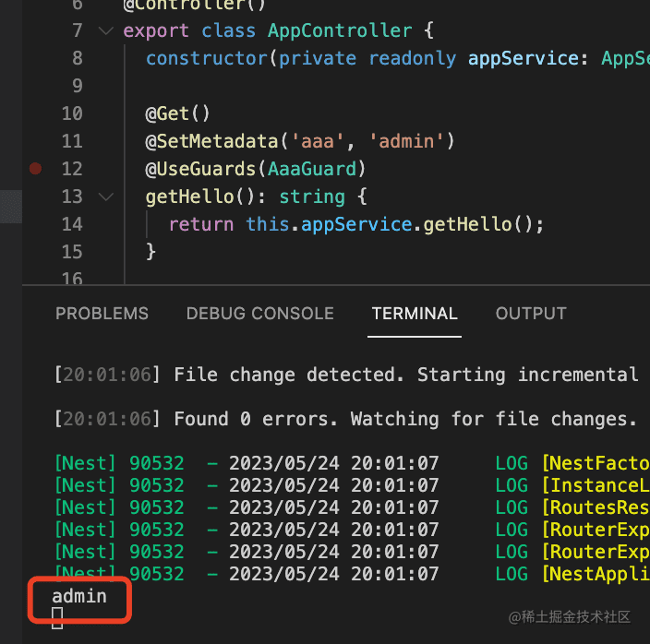Click the AppController class name
The height and width of the screenshot is (644, 650).
point(339,30)
